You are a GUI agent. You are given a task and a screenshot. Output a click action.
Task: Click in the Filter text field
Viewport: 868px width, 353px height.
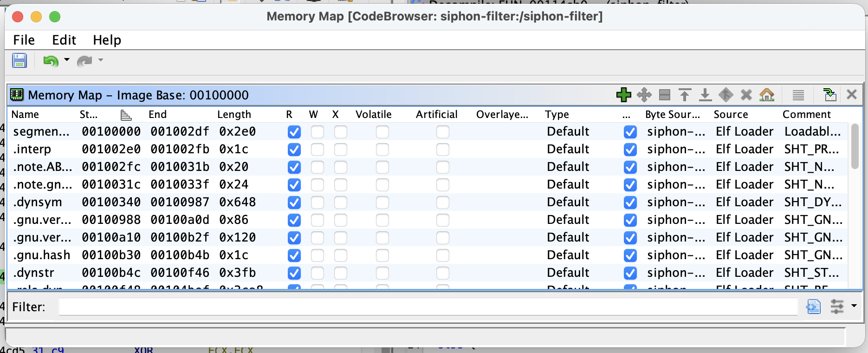point(428,307)
